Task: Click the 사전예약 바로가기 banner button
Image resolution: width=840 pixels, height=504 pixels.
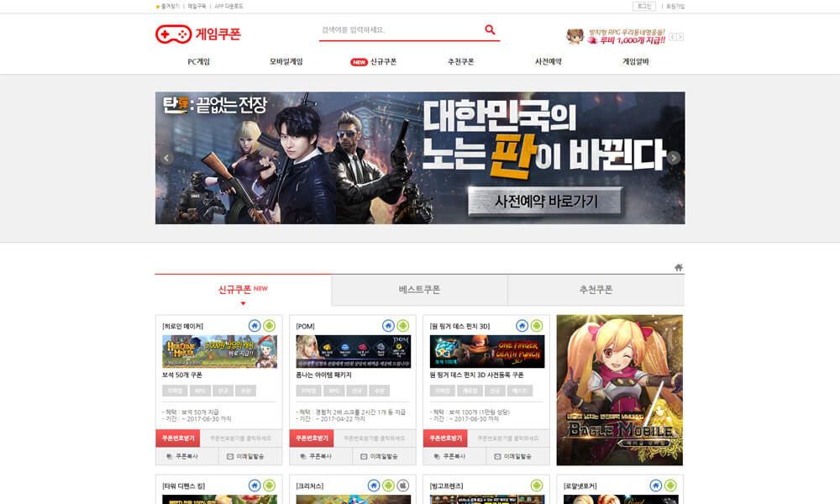Action: 545,202
